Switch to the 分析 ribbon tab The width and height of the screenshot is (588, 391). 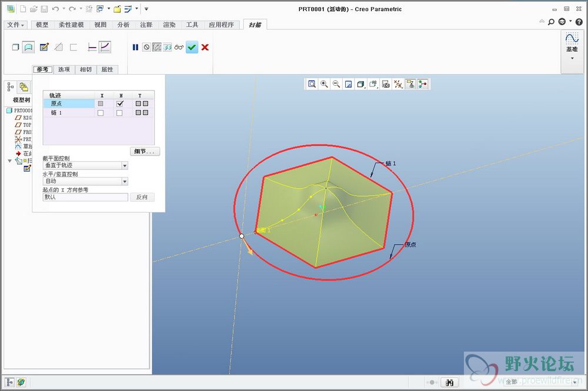[123, 25]
